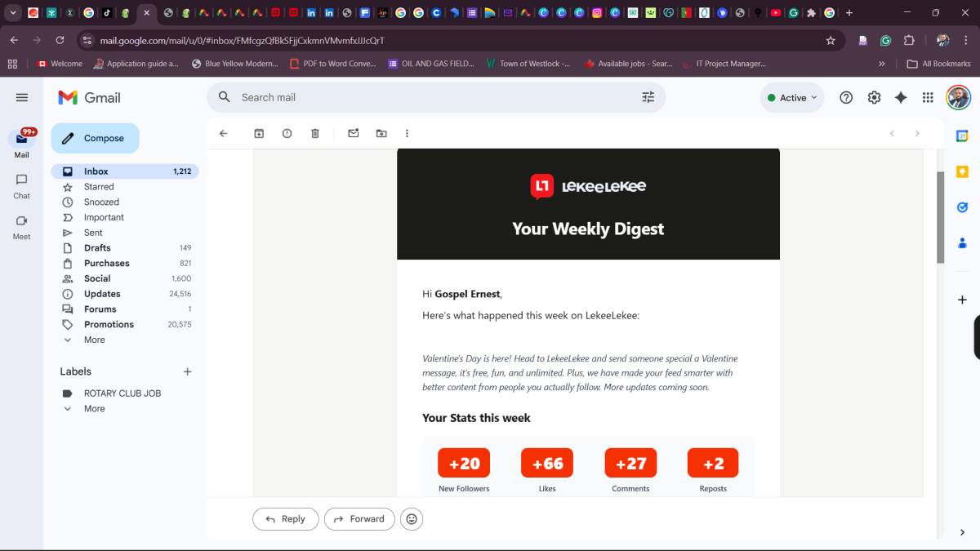The width and height of the screenshot is (980, 551).
Task: Open Promotions category
Action: (x=125, y=324)
